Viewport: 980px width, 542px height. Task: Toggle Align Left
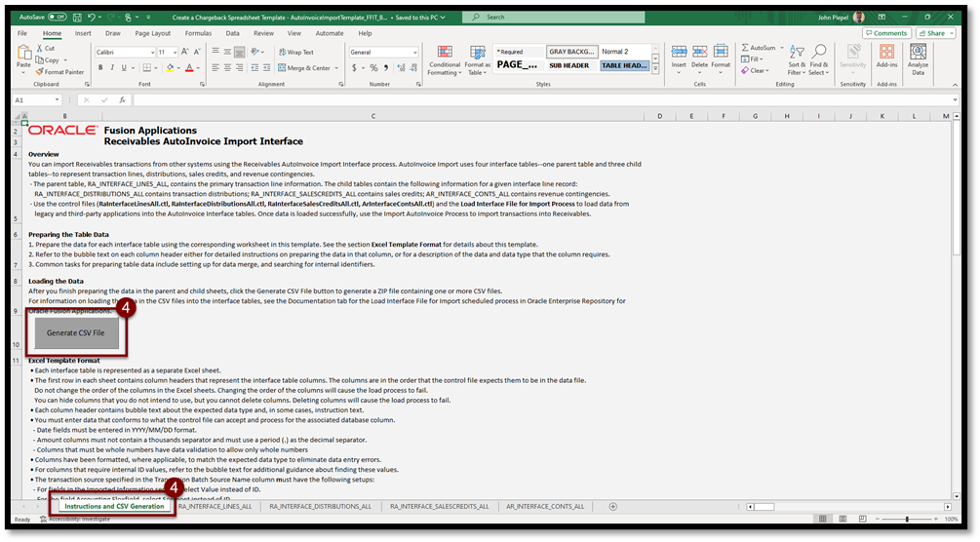click(216, 68)
